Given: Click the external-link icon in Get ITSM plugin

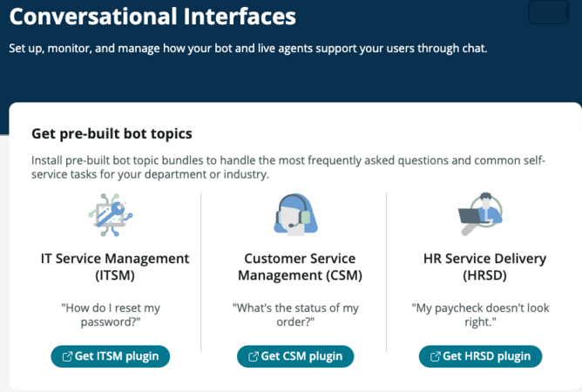Looking at the screenshot, I should tap(67, 356).
